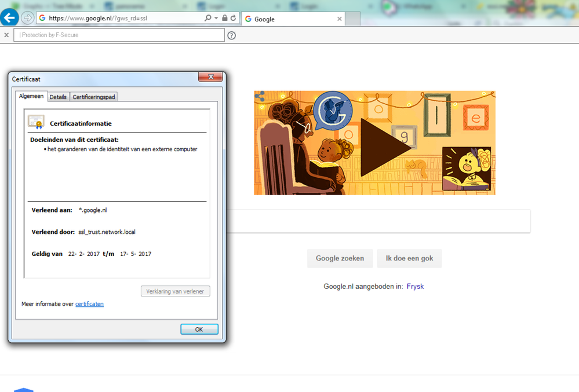This screenshot has height=392, width=579.
Task: Click the share icon on the Google doodle
Action: [259, 96]
